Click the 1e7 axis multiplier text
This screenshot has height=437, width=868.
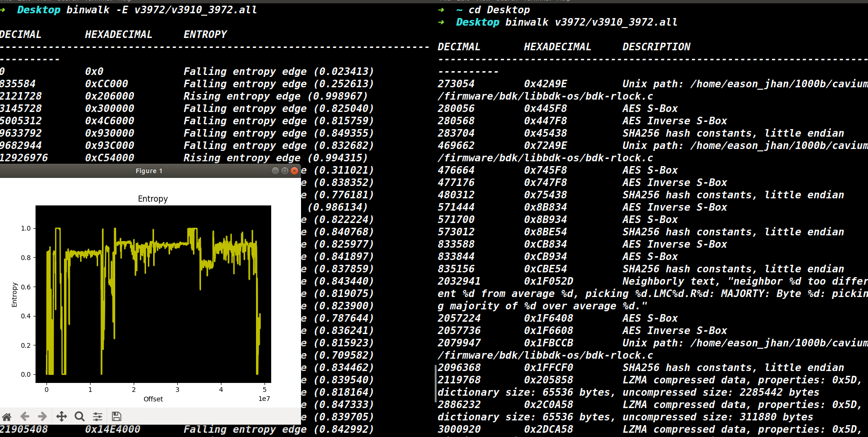pyautogui.click(x=264, y=399)
